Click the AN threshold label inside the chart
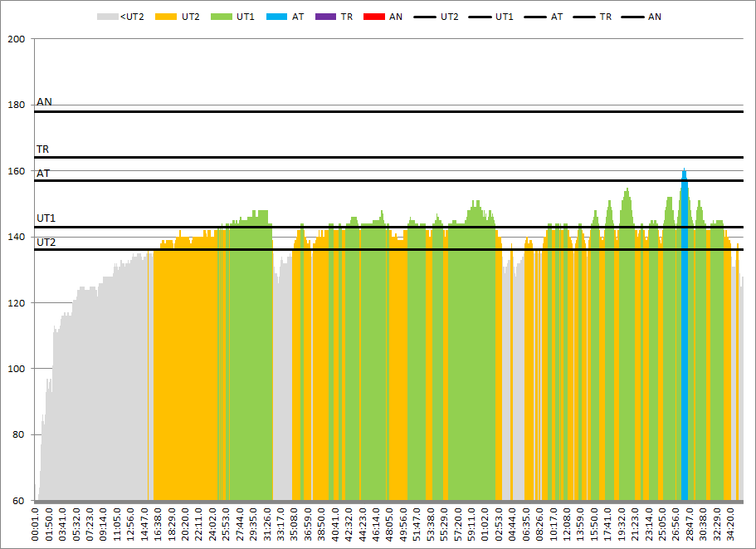Screen dimensions: 756x549 pyautogui.click(x=44, y=102)
